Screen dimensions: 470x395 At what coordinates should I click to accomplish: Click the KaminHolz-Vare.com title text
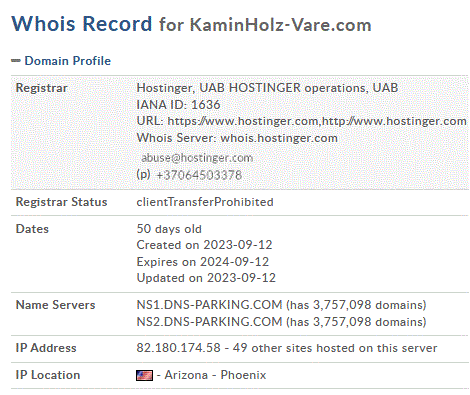pos(280,25)
